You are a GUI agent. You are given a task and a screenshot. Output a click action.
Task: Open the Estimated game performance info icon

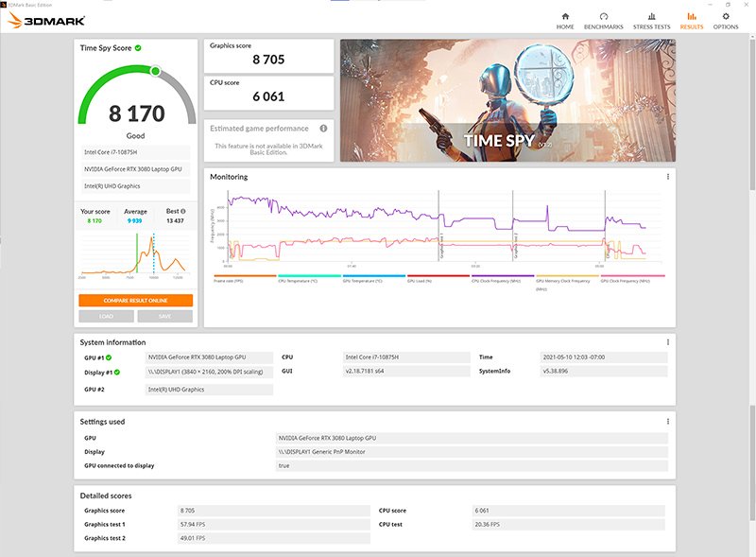(323, 129)
